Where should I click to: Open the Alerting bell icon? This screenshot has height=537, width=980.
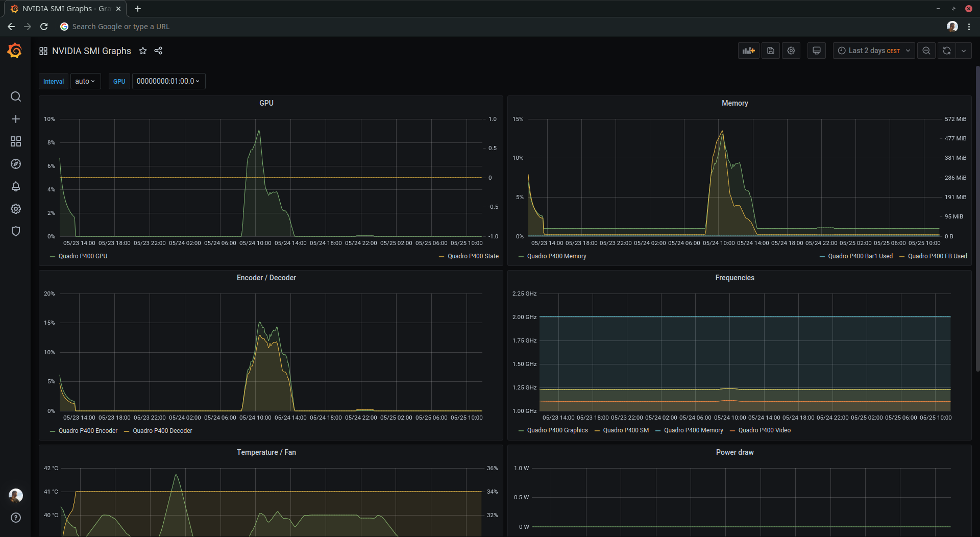coord(16,186)
